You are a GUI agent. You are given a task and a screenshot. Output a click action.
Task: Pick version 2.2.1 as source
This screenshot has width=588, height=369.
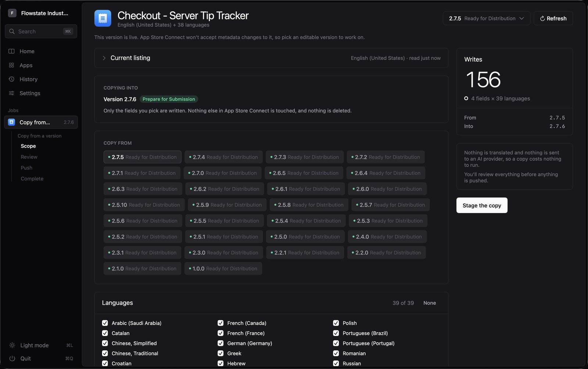coord(305,253)
